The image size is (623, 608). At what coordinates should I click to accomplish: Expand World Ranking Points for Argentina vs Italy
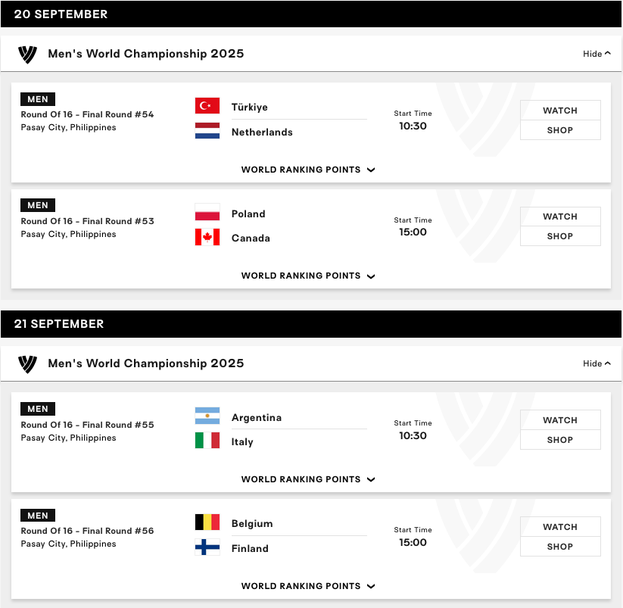308,479
